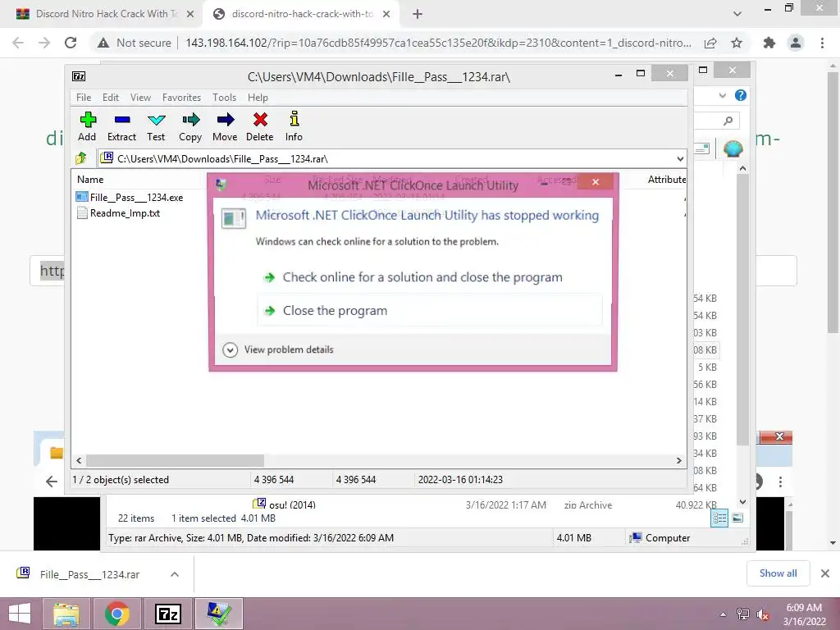Click the Add toolbar icon in 7-Zip
Screen dimensions: 840x630
87,126
